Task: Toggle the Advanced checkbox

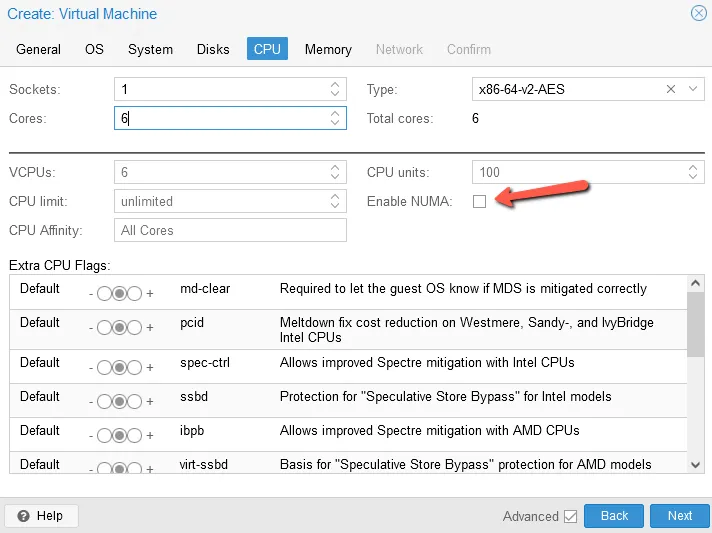Action: [570, 516]
